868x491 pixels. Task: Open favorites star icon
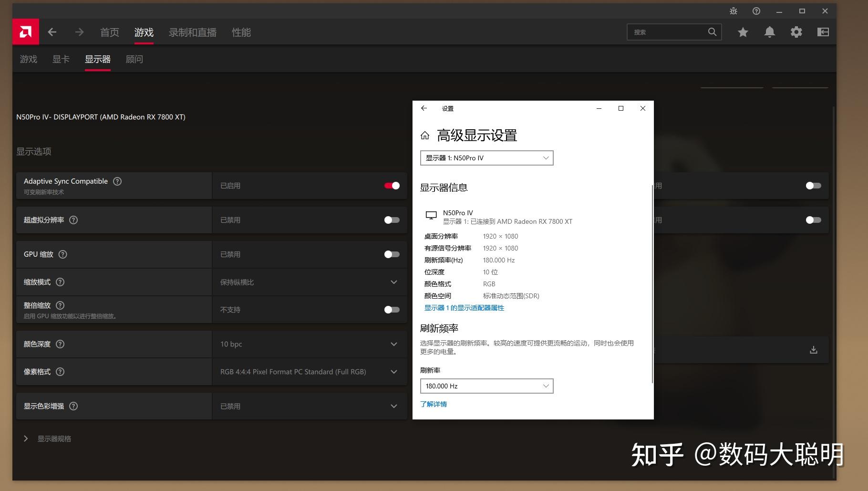coord(743,32)
